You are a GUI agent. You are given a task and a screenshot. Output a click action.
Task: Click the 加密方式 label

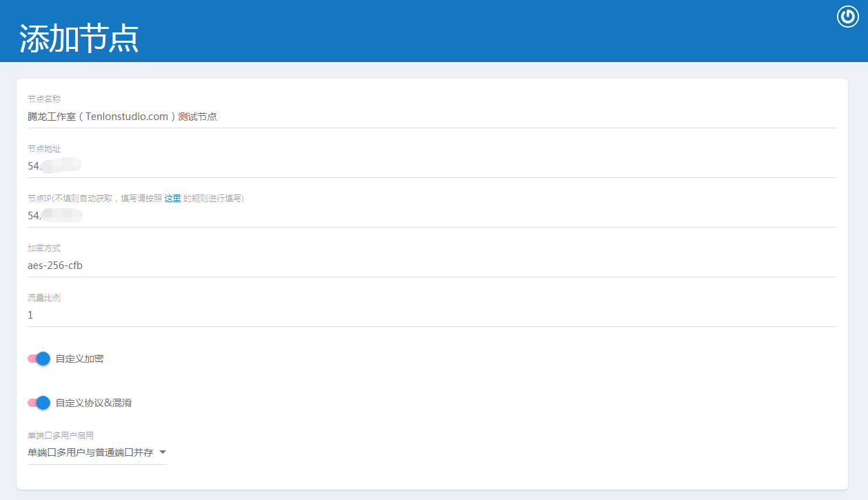click(x=44, y=248)
